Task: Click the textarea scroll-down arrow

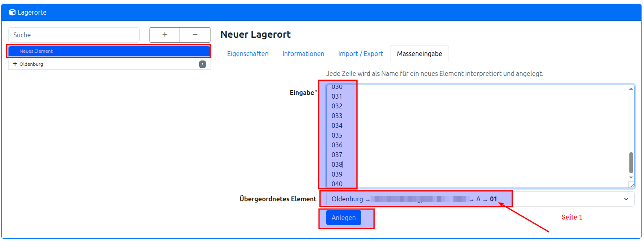Action: coord(631,177)
